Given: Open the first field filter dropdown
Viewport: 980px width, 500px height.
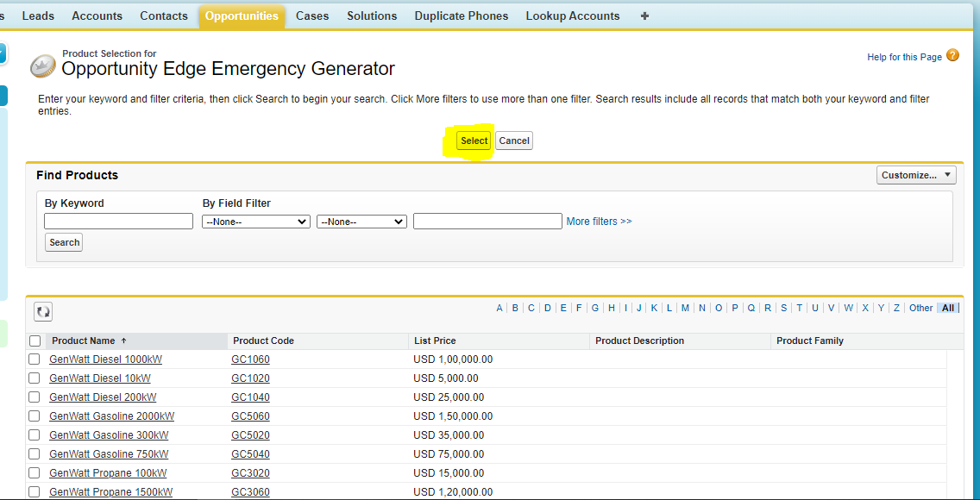Looking at the screenshot, I should coord(255,222).
